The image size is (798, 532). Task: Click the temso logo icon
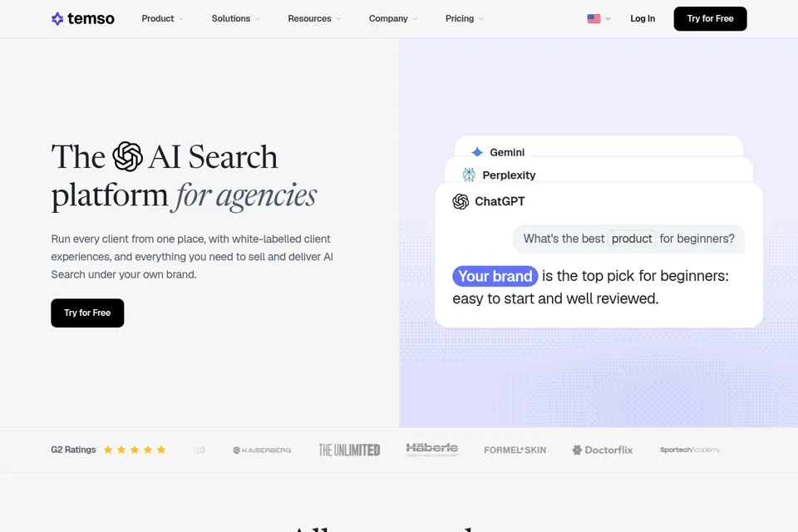click(x=57, y=19)
